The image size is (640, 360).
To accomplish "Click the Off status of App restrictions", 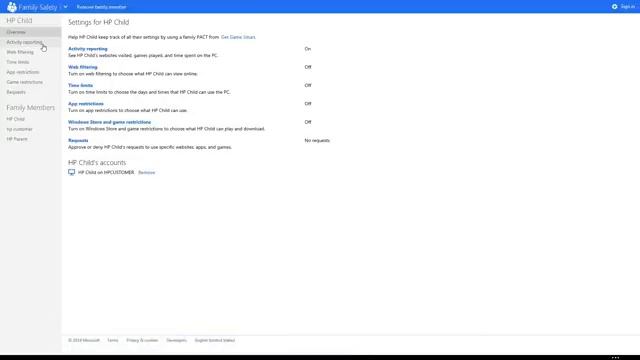I will click(308, 104).
